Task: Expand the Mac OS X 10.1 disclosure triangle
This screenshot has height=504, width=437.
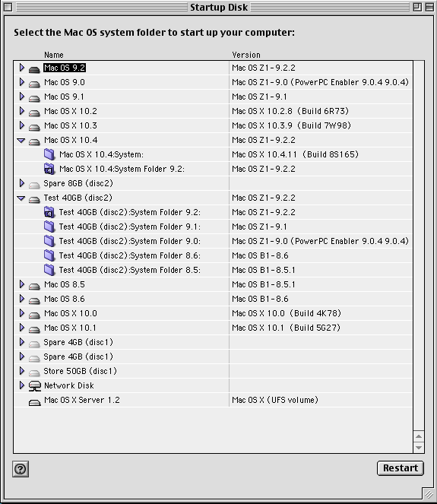Action: (21, 328)
